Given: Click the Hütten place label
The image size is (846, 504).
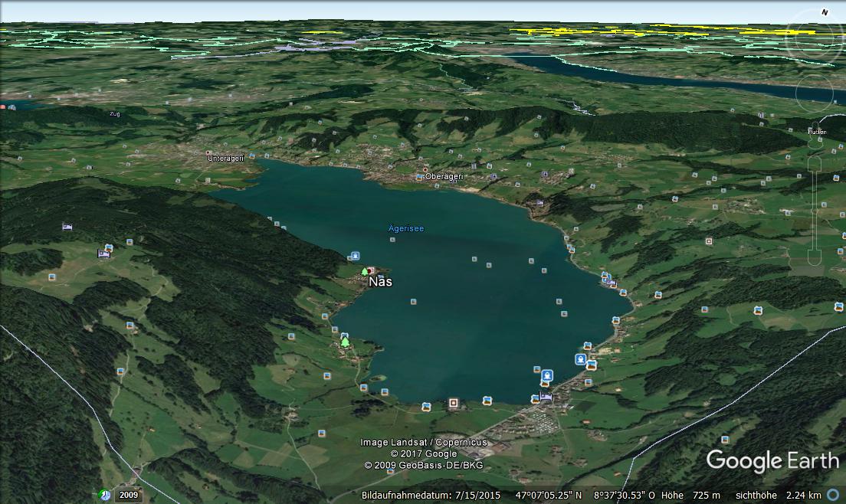Looking at the screenshot, I should click(x=818, y=132).
